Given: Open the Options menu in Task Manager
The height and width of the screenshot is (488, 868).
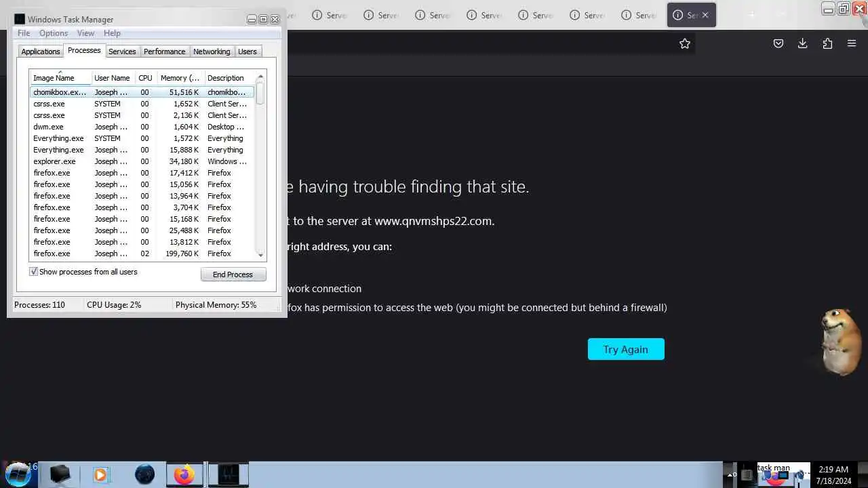Looking at the screenshot, I should 54,33.
